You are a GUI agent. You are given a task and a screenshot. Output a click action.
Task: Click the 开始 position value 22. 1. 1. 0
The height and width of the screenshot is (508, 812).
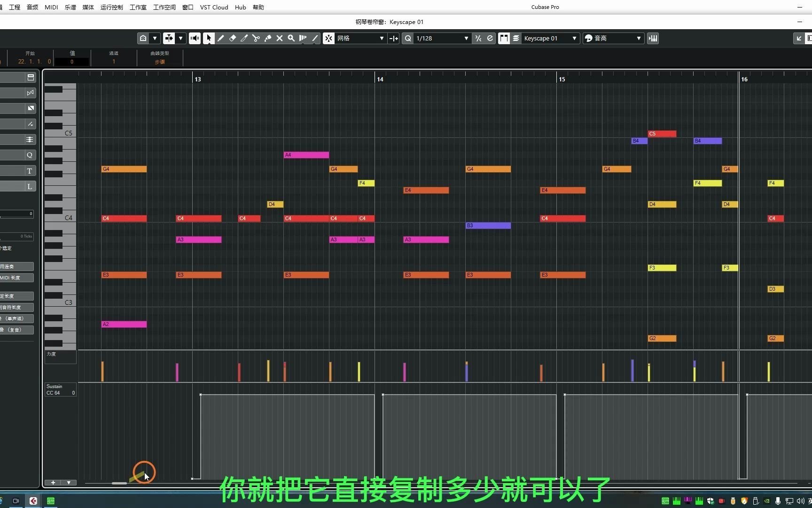34,62
